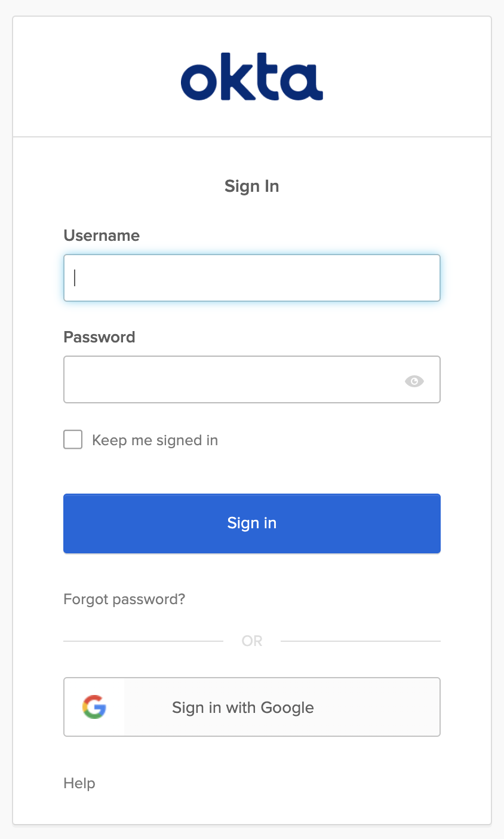This screenshot has width=504, height=839.
Task: Focus the Username input field
Action: click(251, 278)
